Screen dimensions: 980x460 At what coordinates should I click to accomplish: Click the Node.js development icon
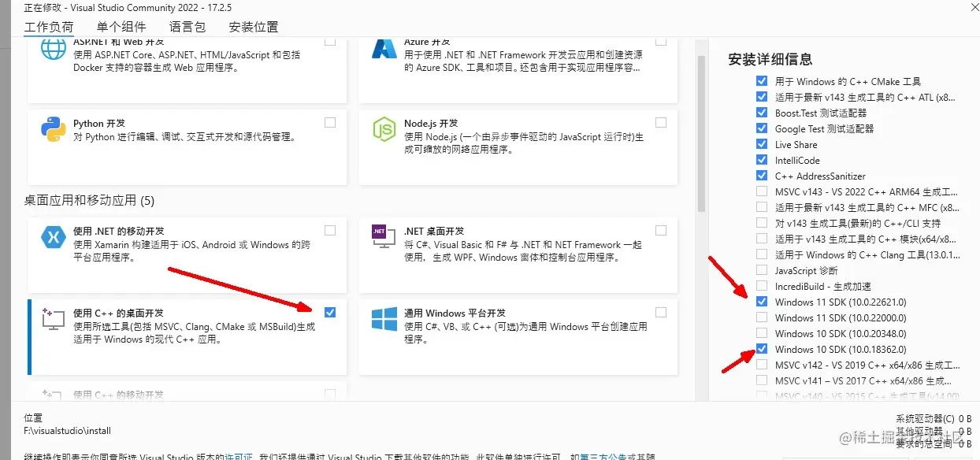[384, 129]
